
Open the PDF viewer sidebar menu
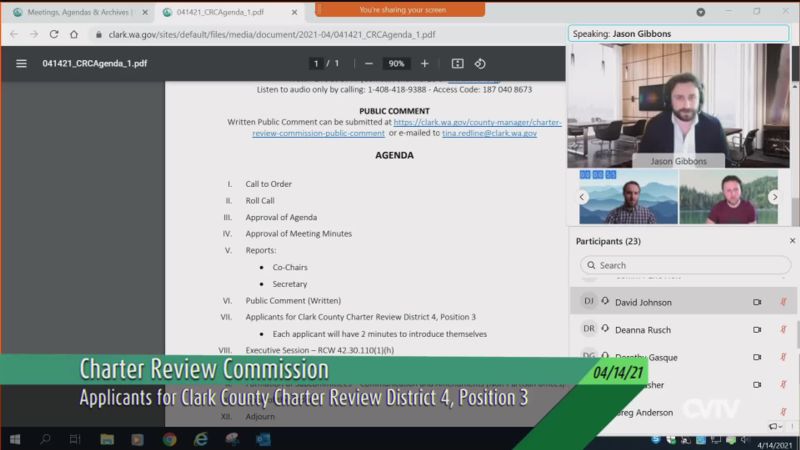pyautogui.click(x=21, y=63)
